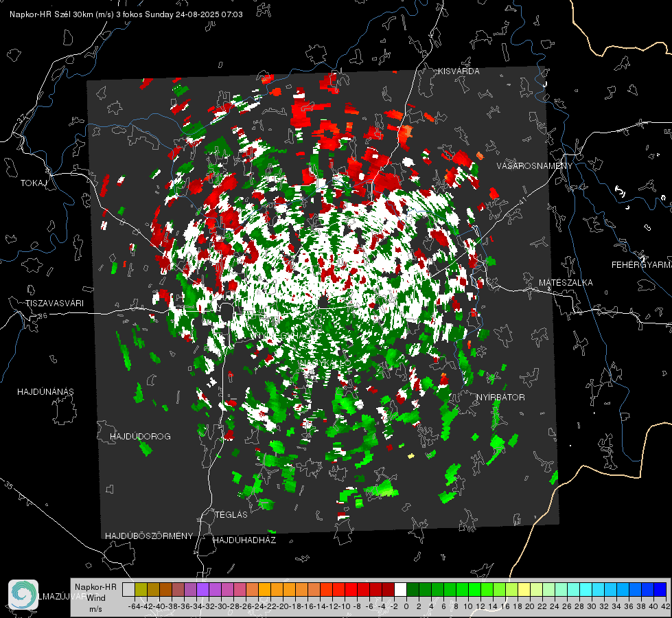Click the Wind label in the legend
672x618 pixels.
tap(96, 598)
